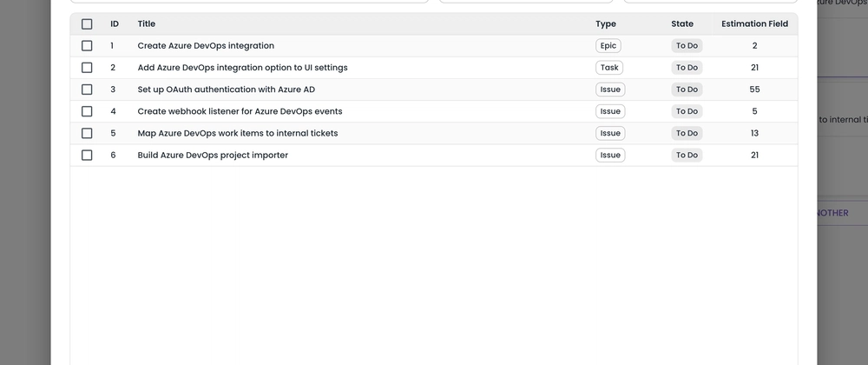Image resolution: width=868 pixels, height=365 pixels.
Task: Click To Do state of Create Azure DevOps integration
Action: coord(687,45)
